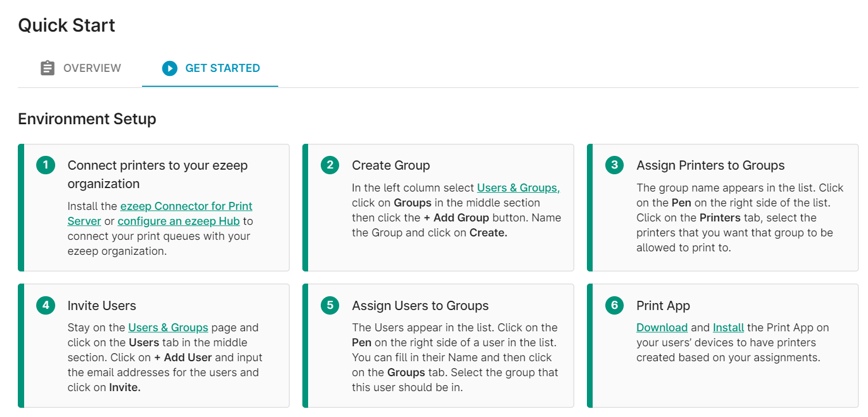The height and width of the screenshot is (417, 868).
Task: Click the Invite Users card title
Action: pyautogui.click(x=102, y=305)
